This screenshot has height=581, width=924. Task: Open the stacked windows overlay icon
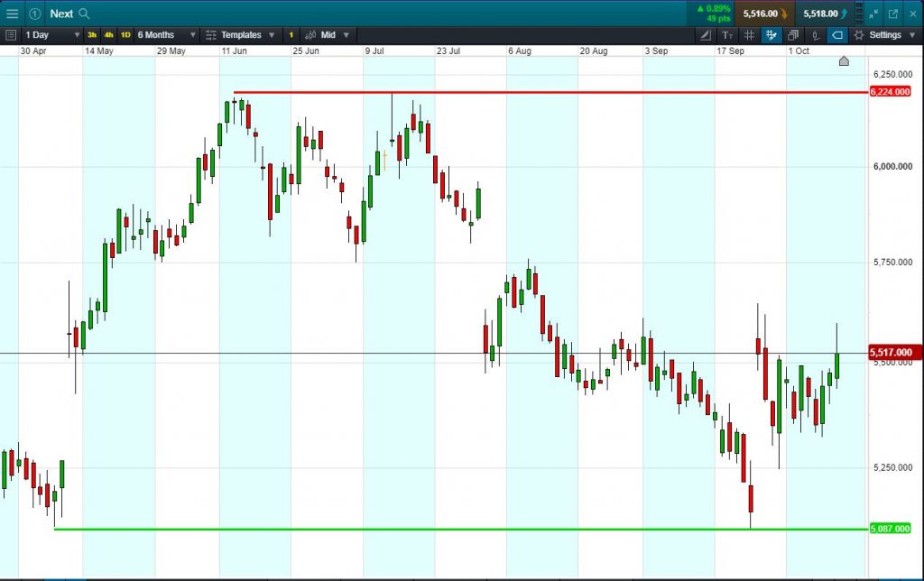(x=793, y=35)
